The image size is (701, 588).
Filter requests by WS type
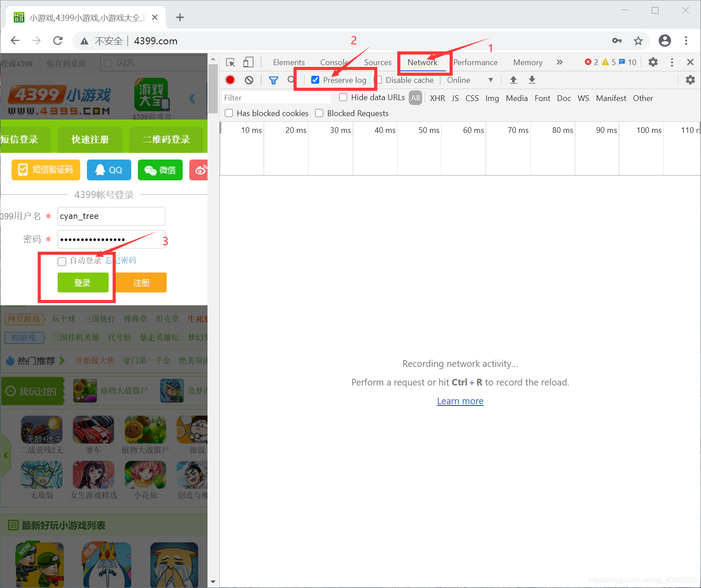[583, 98]
